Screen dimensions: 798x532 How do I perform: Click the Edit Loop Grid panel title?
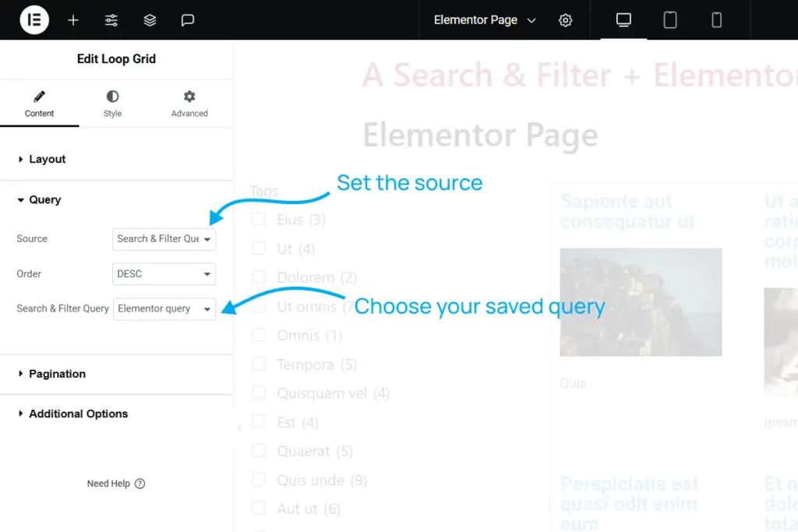click(117, 59)
